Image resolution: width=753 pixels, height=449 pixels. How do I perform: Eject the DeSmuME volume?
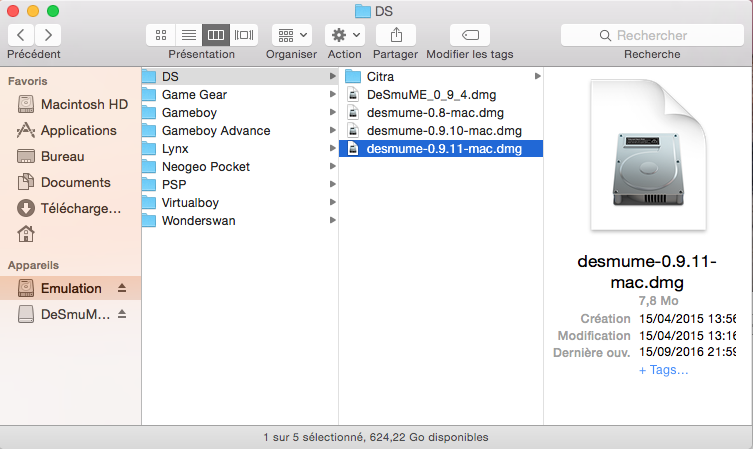(x=122, y=314)
